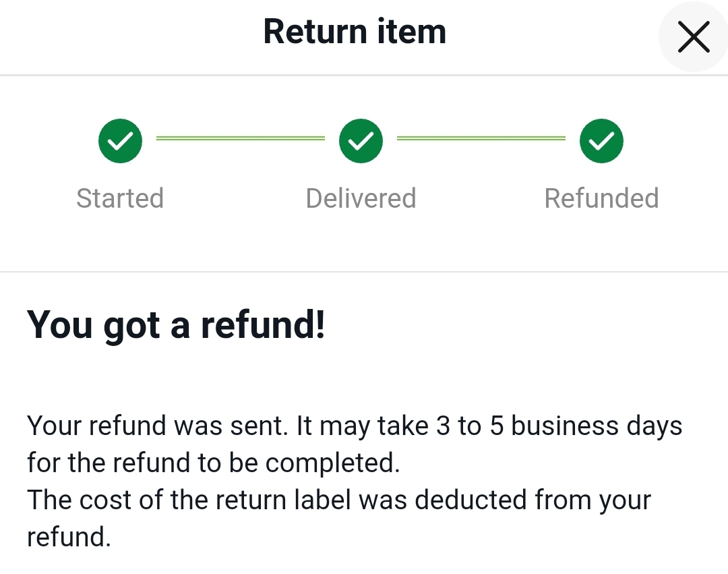The image size is (728, 574).
Task: Click the green Started checkmark icon
Action: coord(120,141)
